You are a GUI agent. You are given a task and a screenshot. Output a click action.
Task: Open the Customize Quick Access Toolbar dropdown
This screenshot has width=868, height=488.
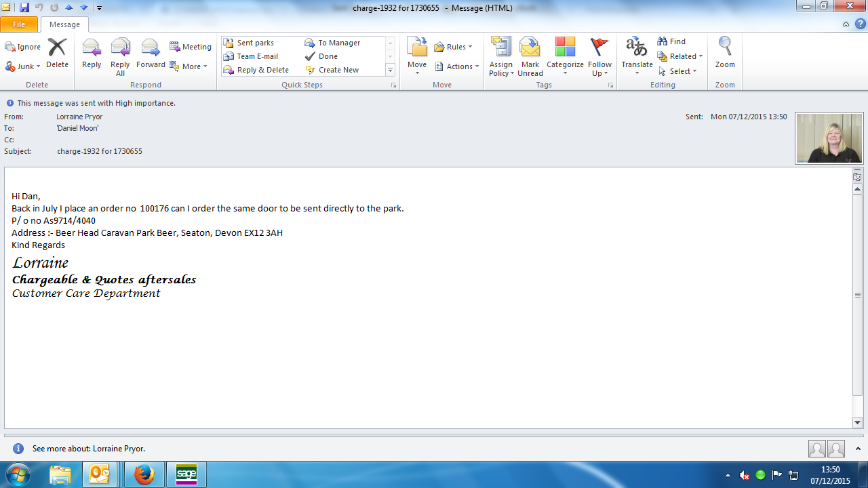pos(99,8)
